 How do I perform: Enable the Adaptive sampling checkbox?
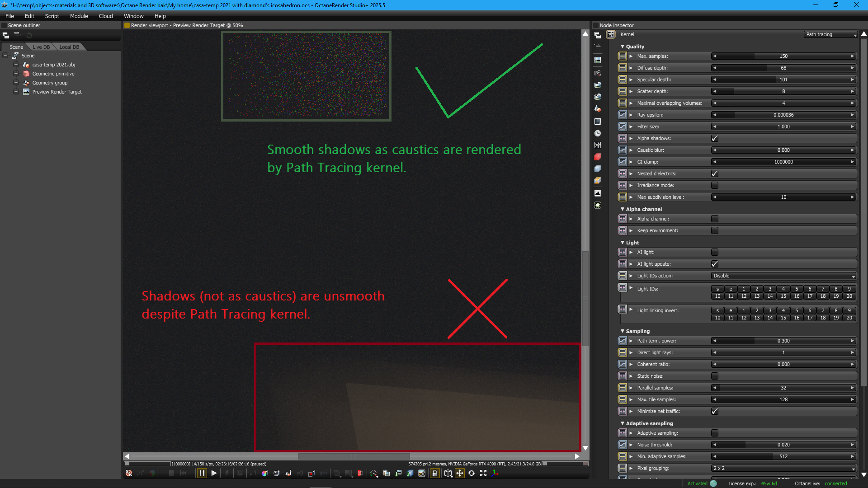point(715,433)
